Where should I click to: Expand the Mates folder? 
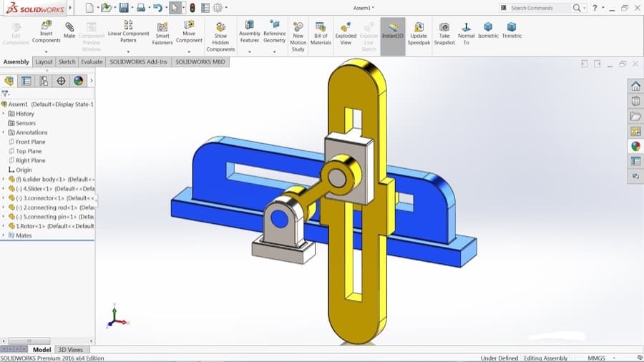4,235
